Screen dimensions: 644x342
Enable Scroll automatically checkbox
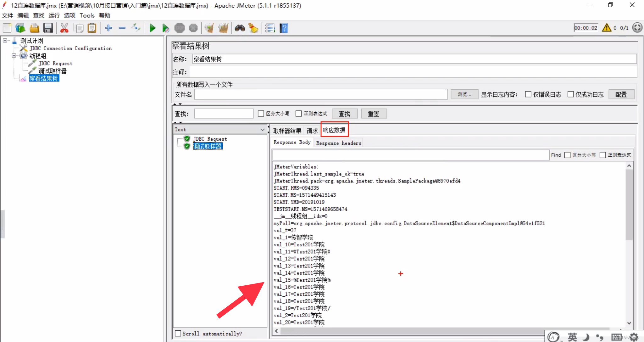178,333
